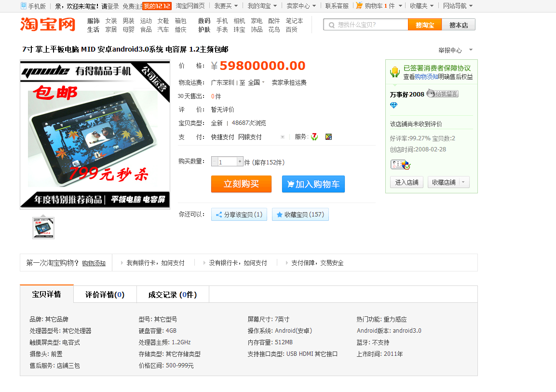This screenshot has height=392, width=556.
Task: Click the consumer protection hands icon
Action: tap(395, 72)
